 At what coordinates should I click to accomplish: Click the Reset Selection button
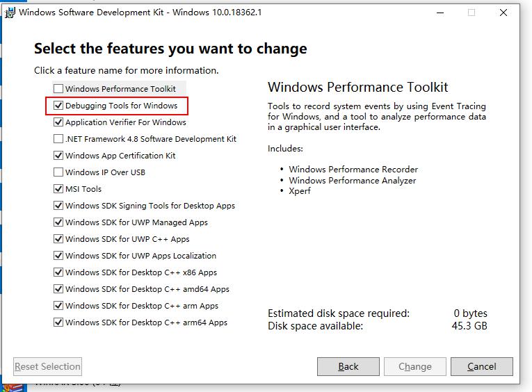pyautogui.click(x=47, y=366)
